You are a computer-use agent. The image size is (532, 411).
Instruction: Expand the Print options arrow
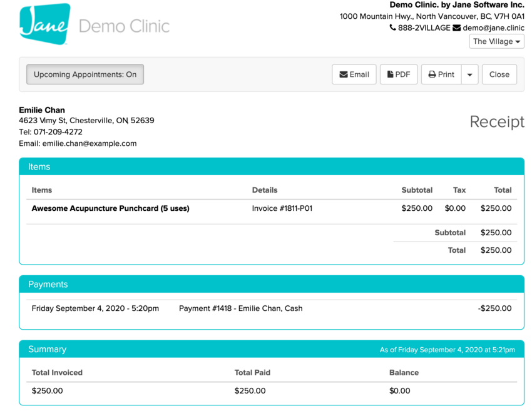coord(469,74)
